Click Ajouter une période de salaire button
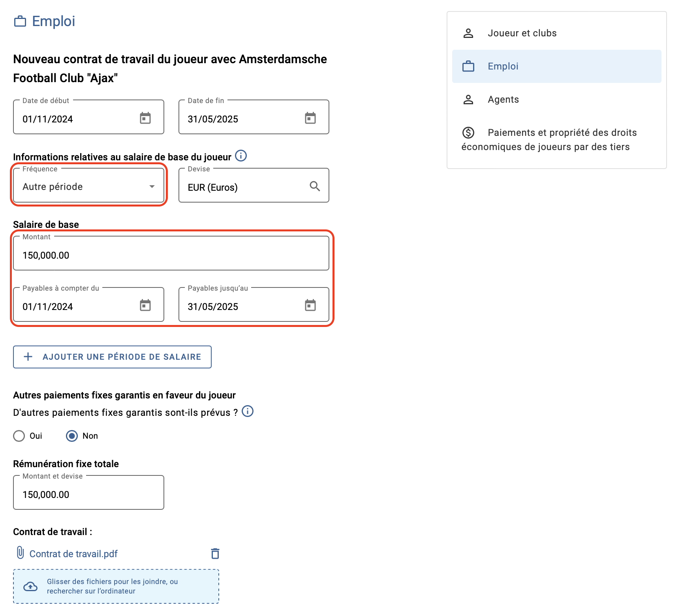Viewport: 680px width, 616px height. pos(112,357)
